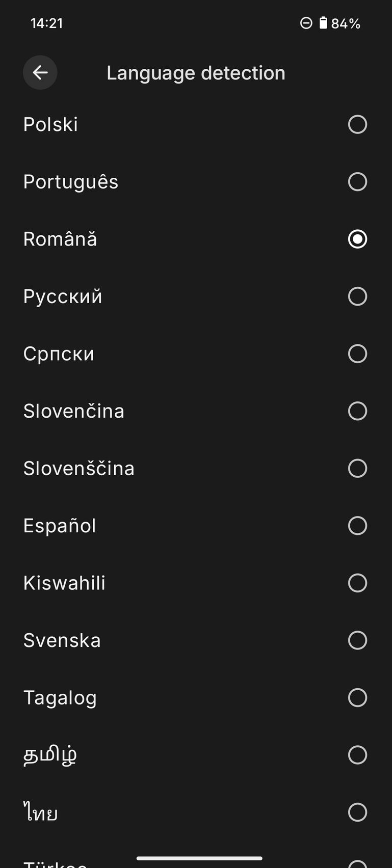Tap the do-not-disturb status icon
Screen dimensions: 392x868
point(306,23)
